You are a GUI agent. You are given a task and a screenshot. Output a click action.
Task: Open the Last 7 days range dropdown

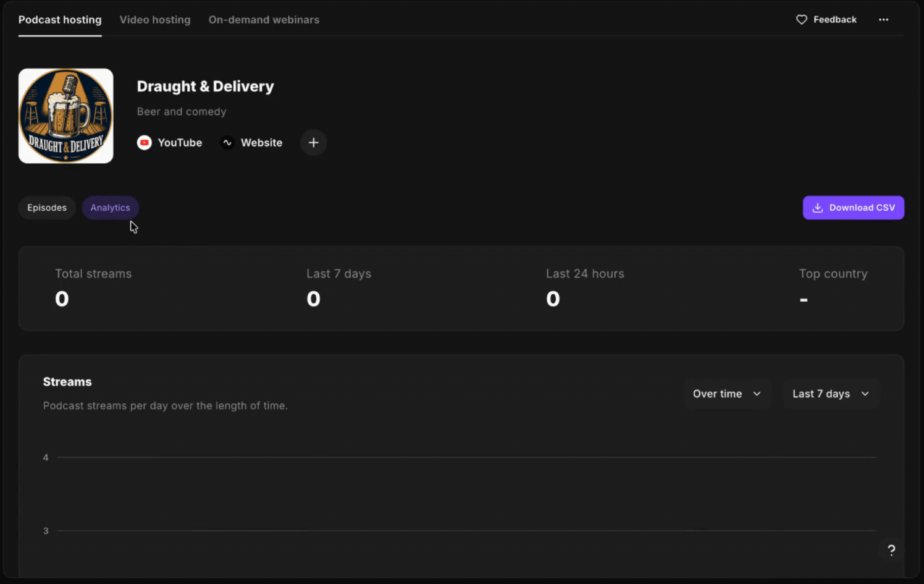[x=831, y=394]
